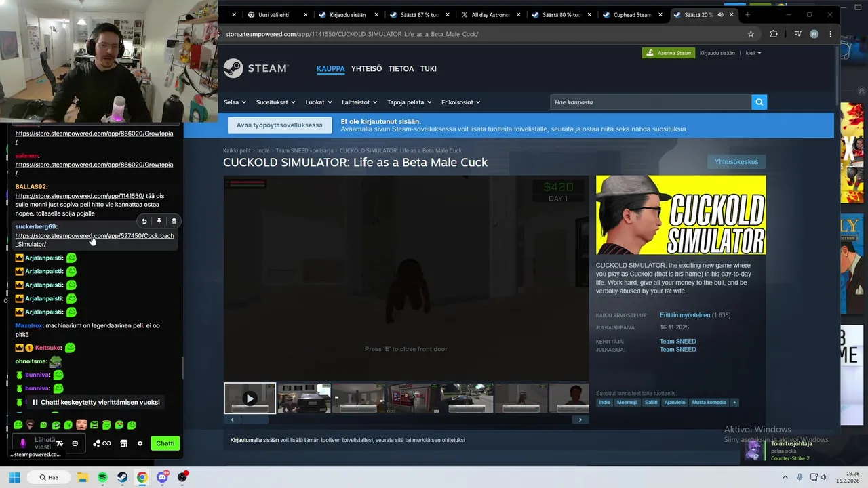This screenshot has height=488, width=868.
Task: Open suckerberg69's Cockroach Simulator link
Action: pyautogui.click(x=94, y=240)
